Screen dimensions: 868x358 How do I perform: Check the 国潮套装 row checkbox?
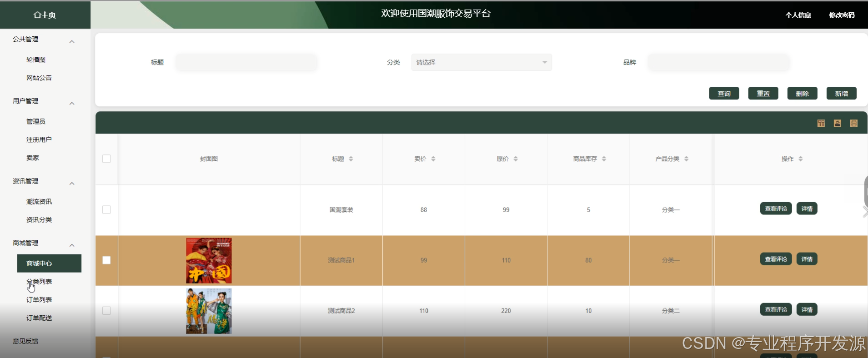click(106, 209)
